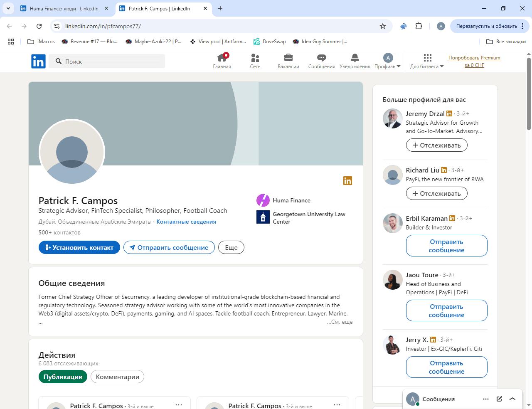
Task: Open the Контактные сведения link
Action: click(x=186, y=222)
